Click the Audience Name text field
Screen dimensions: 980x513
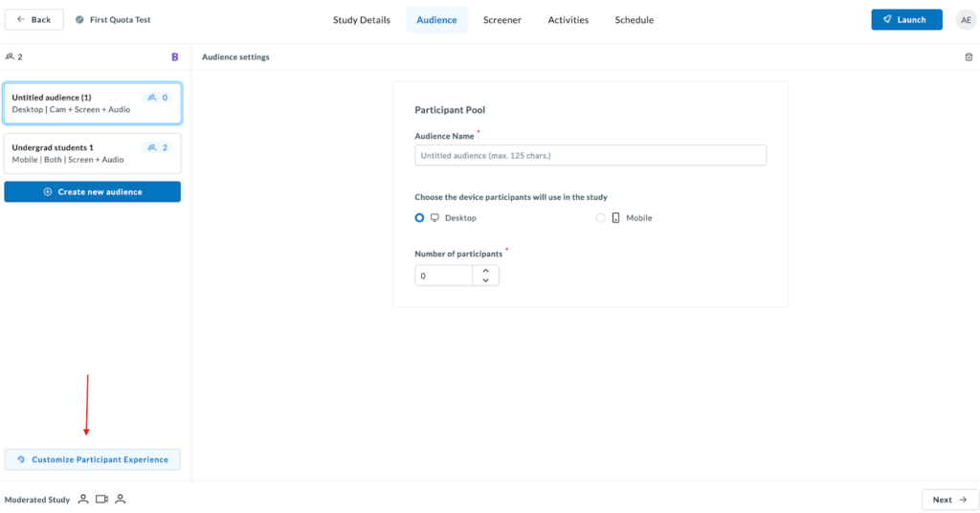click(590, 155)
